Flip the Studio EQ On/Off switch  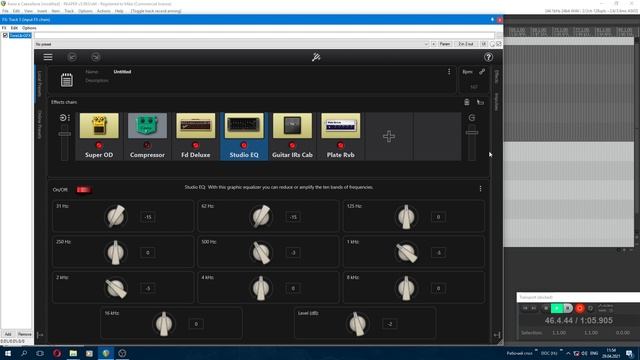84,190
